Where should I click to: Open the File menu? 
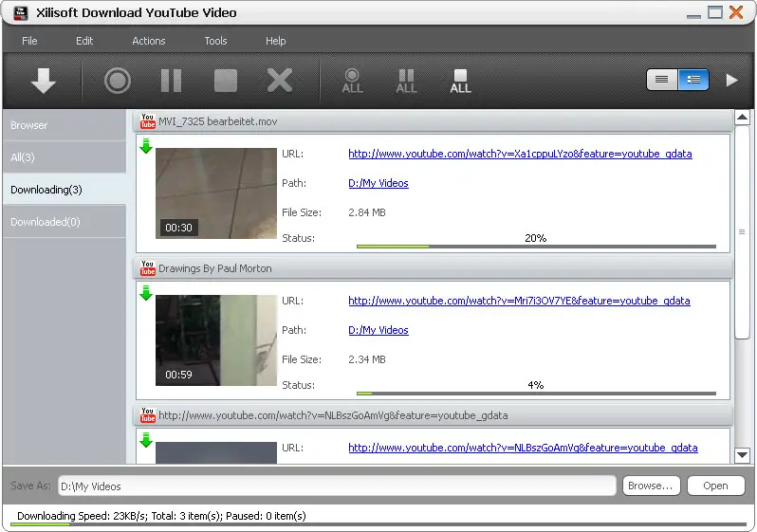point(29,41)
